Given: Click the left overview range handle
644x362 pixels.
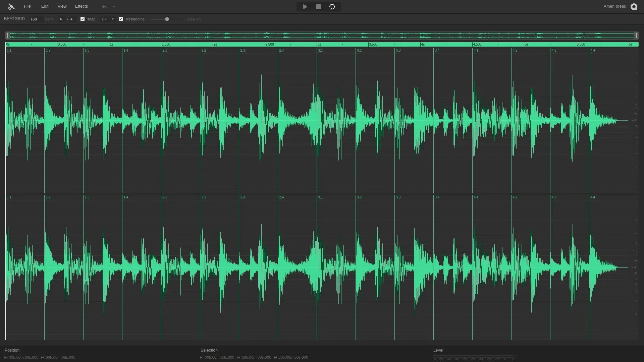Looking at the screenshot, I should pyautogui.click(x=7, y=36).
